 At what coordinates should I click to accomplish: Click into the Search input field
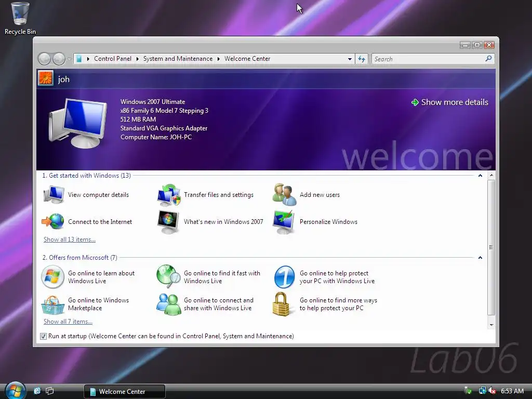[x=429, y=59]
